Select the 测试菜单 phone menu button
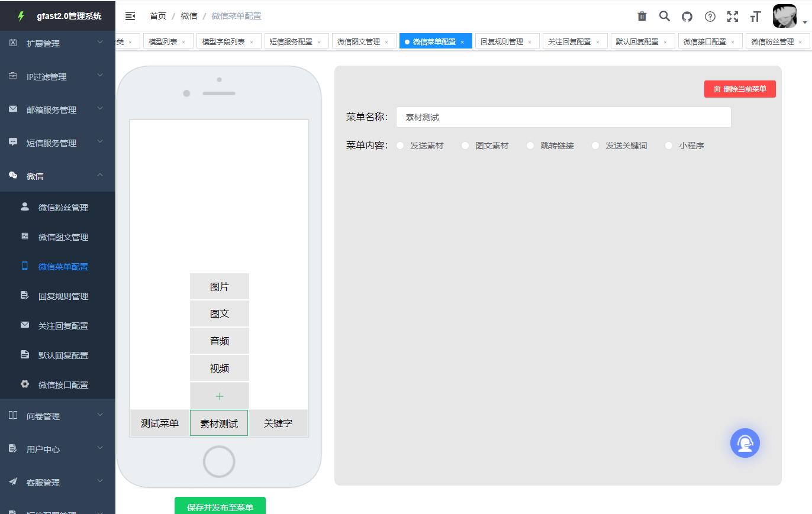This screenshot has height=514, width=812. pos(160,424)
